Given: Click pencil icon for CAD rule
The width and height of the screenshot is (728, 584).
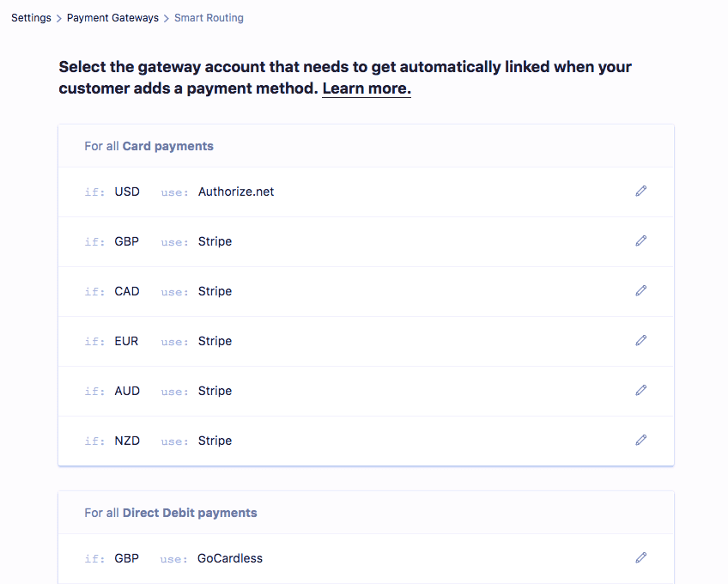Looking at the screenshot, I should (640, 290).
